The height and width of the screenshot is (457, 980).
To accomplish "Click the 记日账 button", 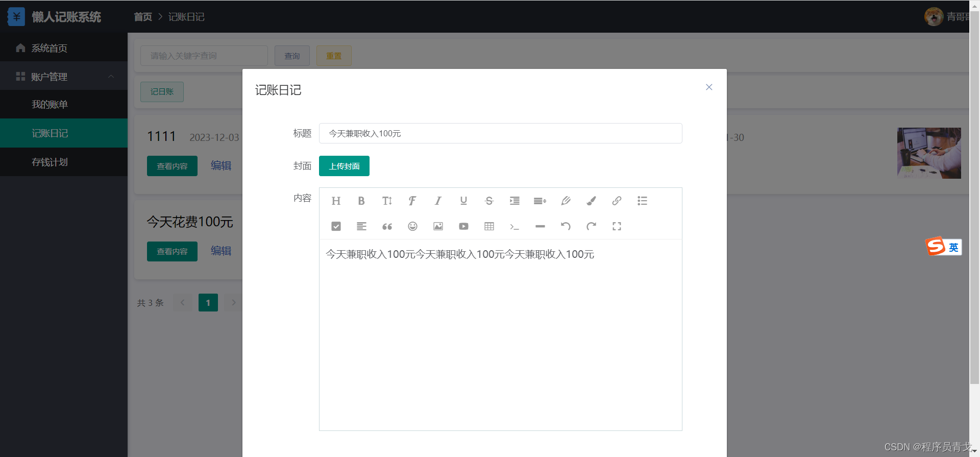I will [162, 92].
